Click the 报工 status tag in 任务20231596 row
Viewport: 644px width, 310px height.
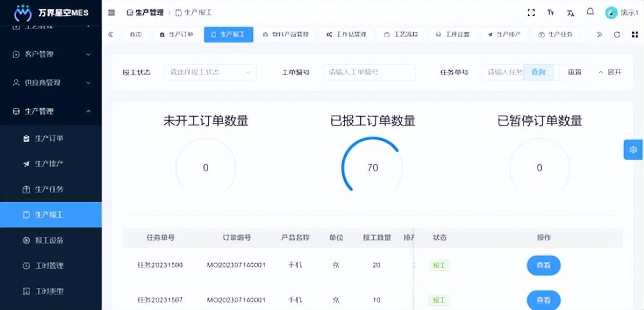pos(439,265)
